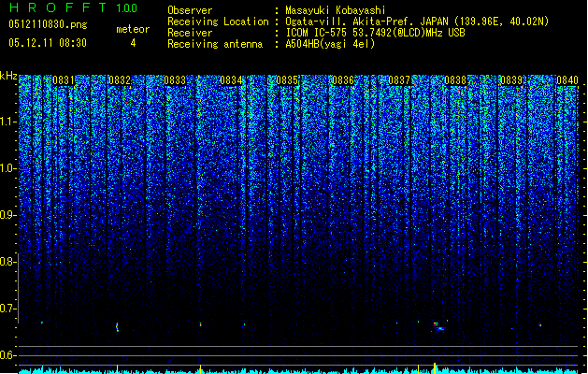This screenshot has height=374, width=588.
Task: Select the 1.0 kHz axis tick label
Action: pyautogui.click(x=8, y=168)
